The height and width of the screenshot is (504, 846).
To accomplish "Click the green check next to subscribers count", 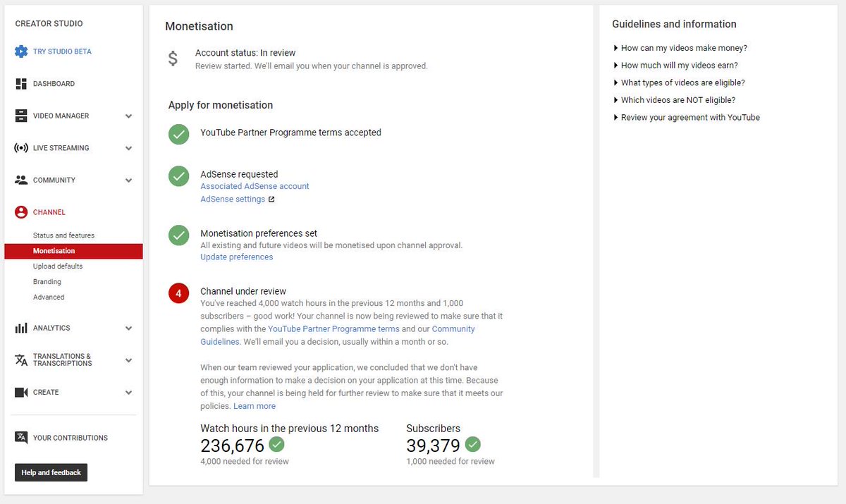I will 473,444.
